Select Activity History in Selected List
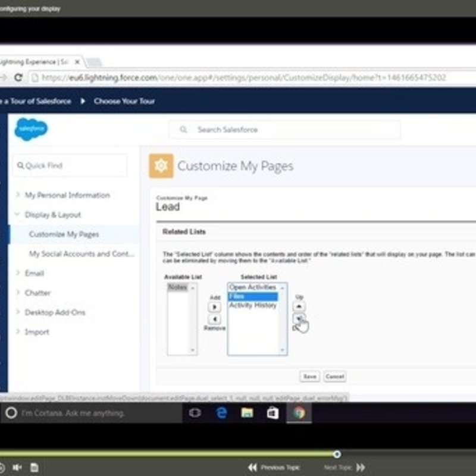476x476 pixels. (x=252, y=305)
